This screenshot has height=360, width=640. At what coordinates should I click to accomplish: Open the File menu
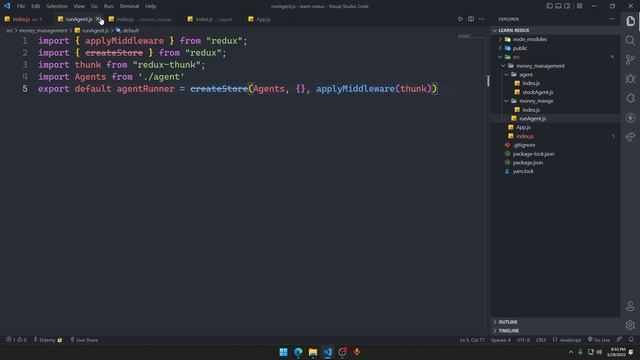(21, 6)
